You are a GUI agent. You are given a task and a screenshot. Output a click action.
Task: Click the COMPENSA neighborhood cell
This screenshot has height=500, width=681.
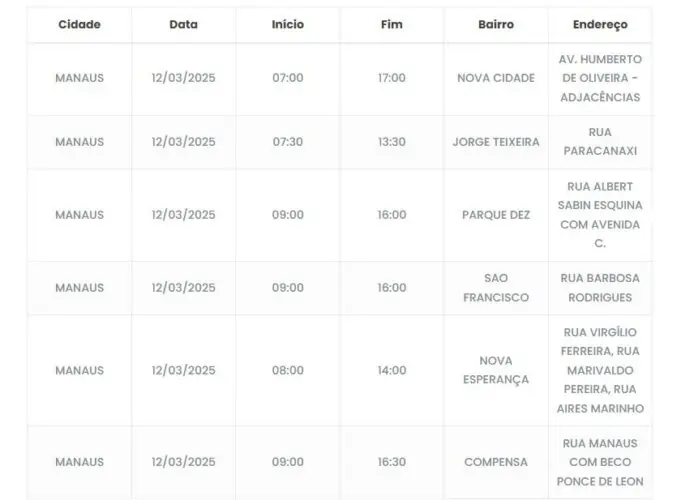coord(495,462)
